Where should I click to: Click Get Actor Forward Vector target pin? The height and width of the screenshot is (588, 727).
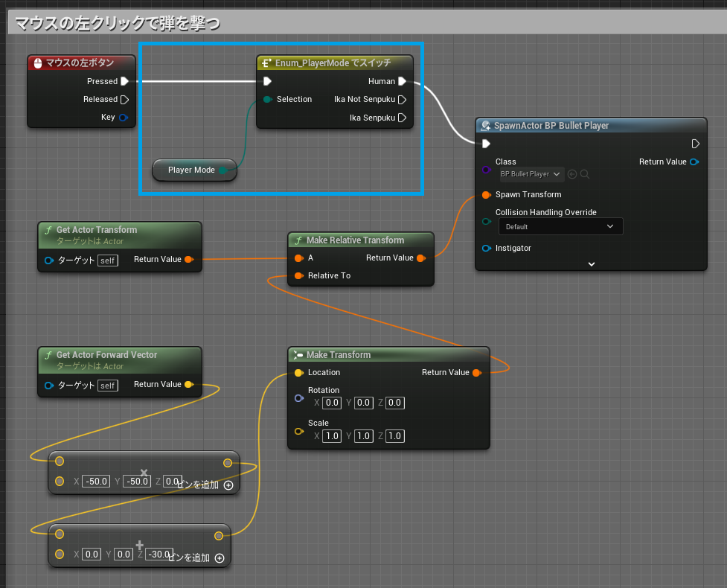(48, 386)
